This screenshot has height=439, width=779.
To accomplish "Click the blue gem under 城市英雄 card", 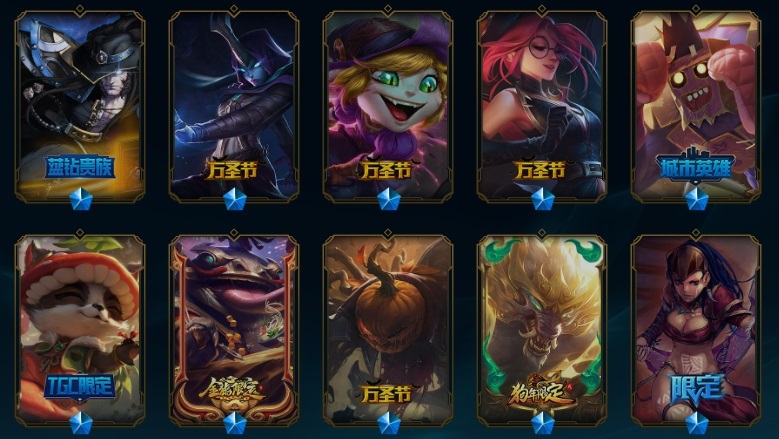I will (x=697, y=199).
